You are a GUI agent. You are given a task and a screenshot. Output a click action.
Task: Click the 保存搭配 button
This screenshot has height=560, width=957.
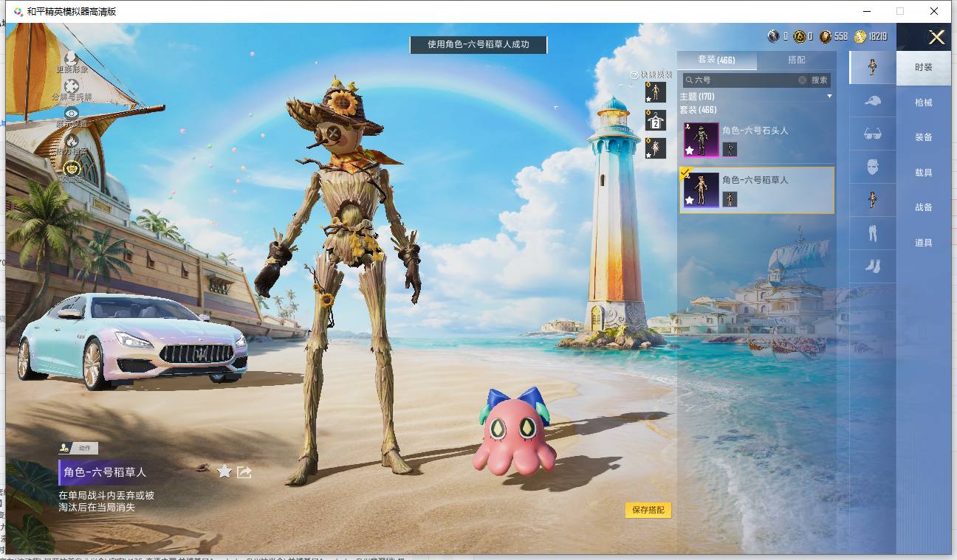(648, 510)
